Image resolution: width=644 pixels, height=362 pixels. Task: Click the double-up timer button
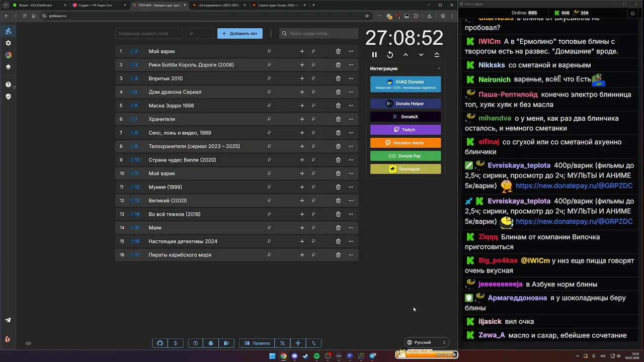pyautogui.click(x=437, y=55)
